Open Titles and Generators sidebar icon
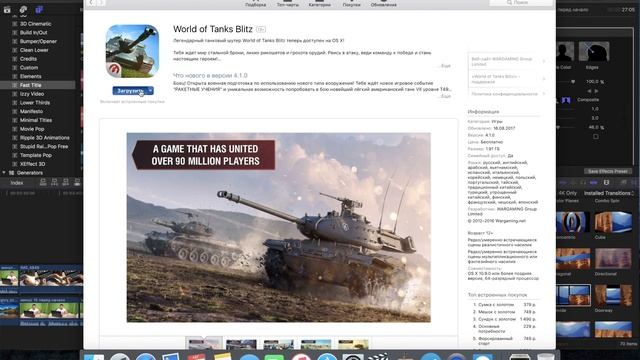Image resolution: width=640 pixels, height=360 pixels. click(39, 9)
